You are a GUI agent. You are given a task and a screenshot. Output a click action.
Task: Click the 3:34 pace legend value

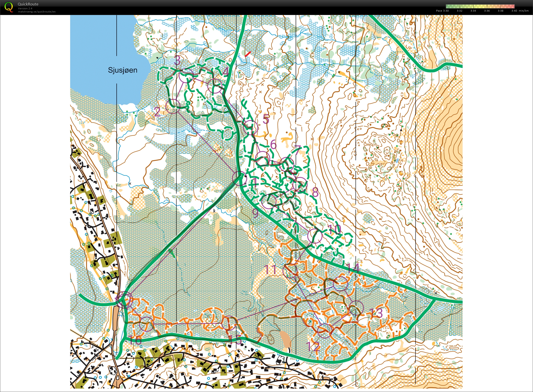coord(473,11)
